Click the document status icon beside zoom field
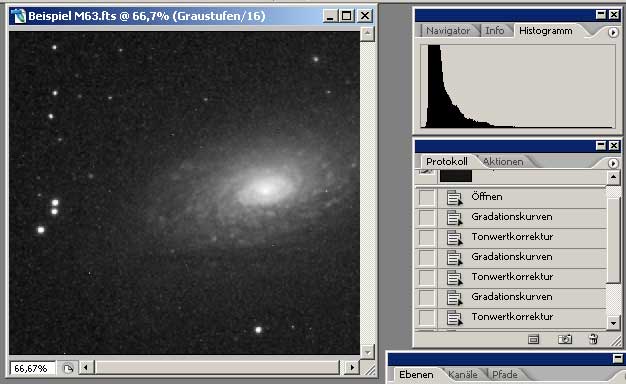This screenshot has height=384, width=626. (68, 368)
